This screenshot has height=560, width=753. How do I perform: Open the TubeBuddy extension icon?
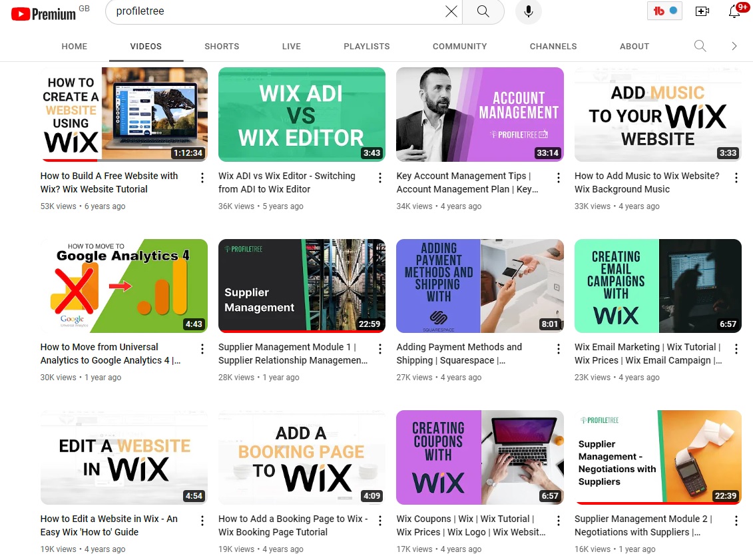point(664,11)
